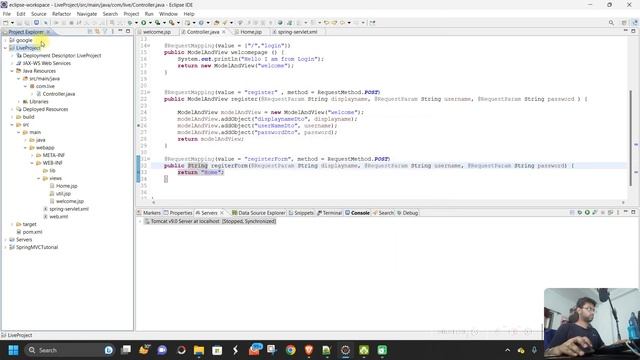This screenshot has width=640, height=360.
Task: Collapse the Java Resources node
Action: click(x=12, y=71)
